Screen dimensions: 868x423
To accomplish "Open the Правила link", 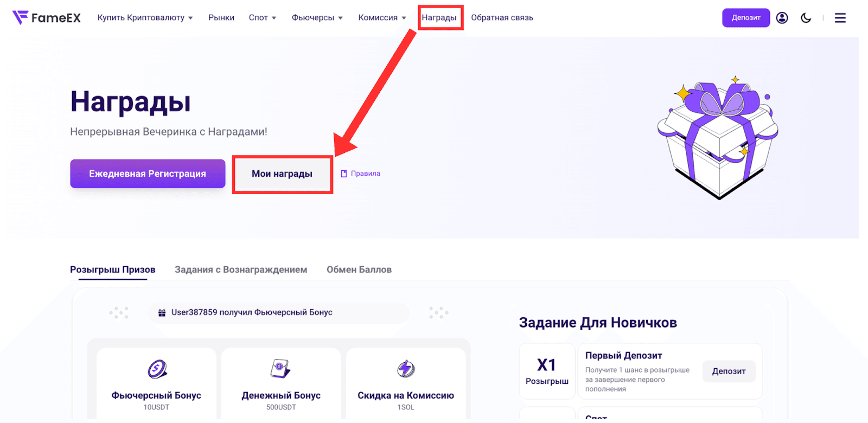I will pyautogui.click(x=360, y=174).
